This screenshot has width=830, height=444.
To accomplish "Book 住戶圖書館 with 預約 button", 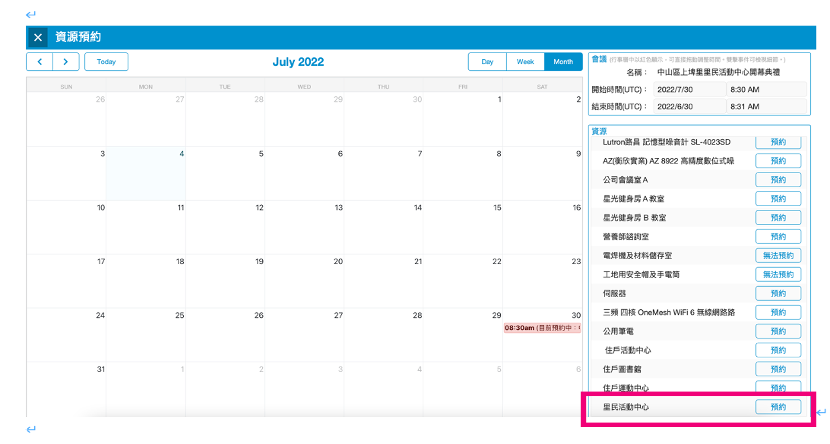I will (778, 369).
